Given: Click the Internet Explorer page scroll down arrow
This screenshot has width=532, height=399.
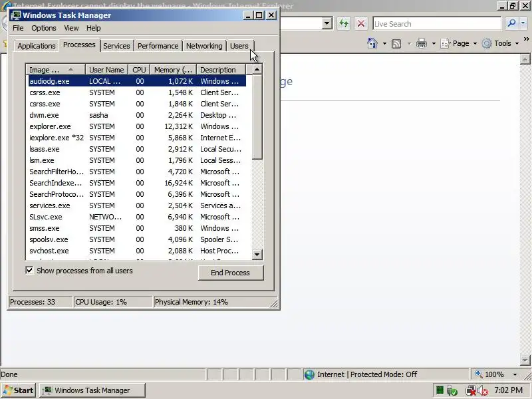Looking at the screenshot, I should coord(525,360).
